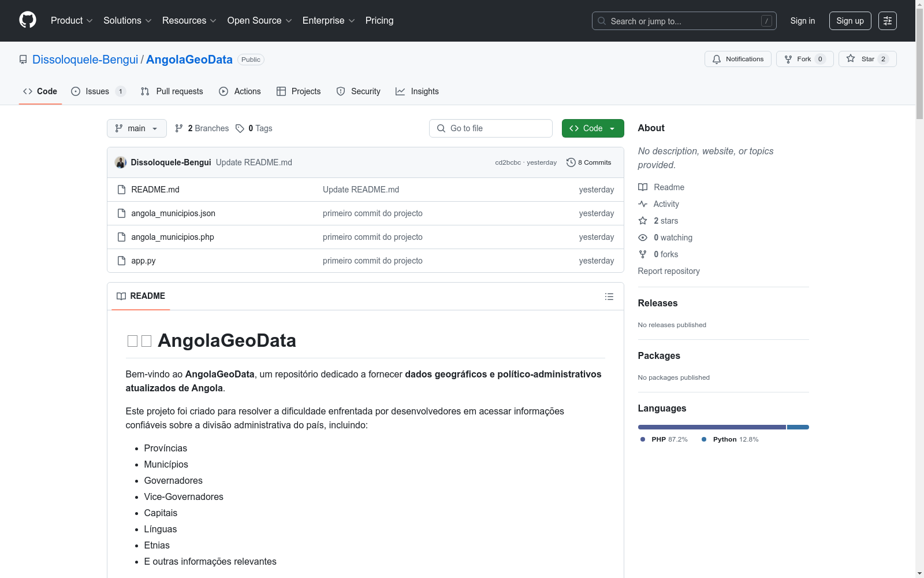Click the book icon in README tab
Viewport: 924px width, 578px height.
coord(121,296)
